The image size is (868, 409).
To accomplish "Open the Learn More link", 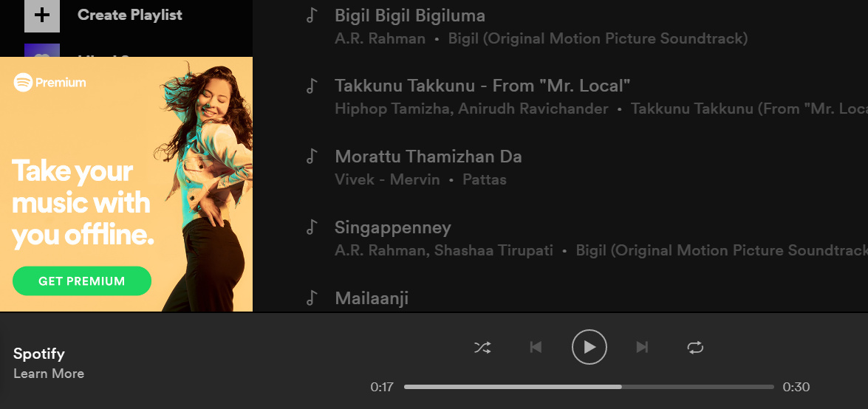I will tap(49, 374).
